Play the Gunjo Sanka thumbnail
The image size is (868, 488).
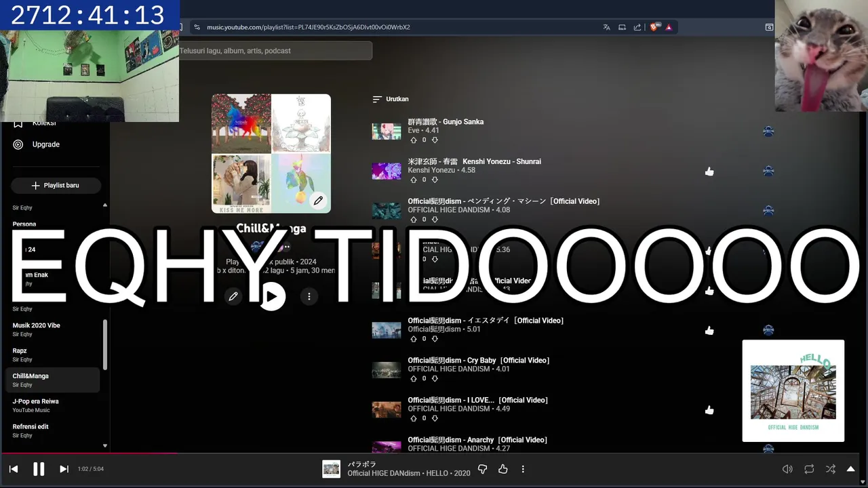387,131
